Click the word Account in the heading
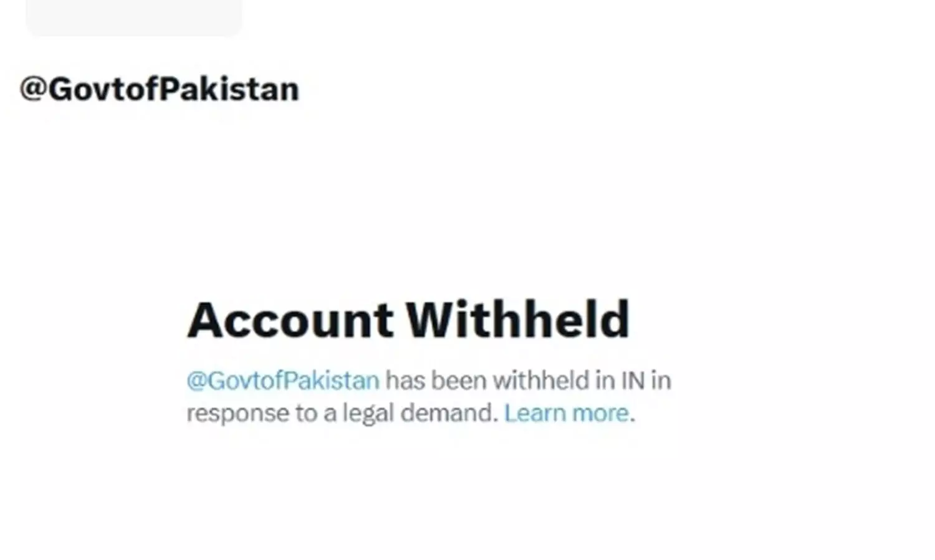 click(x=290, y=320)
